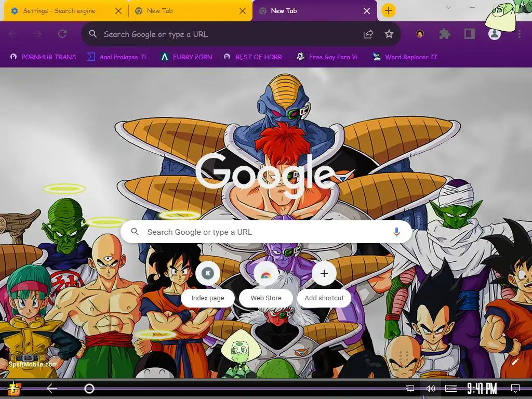Open the notification center icon
The image size is (532, 399).
pos(515,389)
